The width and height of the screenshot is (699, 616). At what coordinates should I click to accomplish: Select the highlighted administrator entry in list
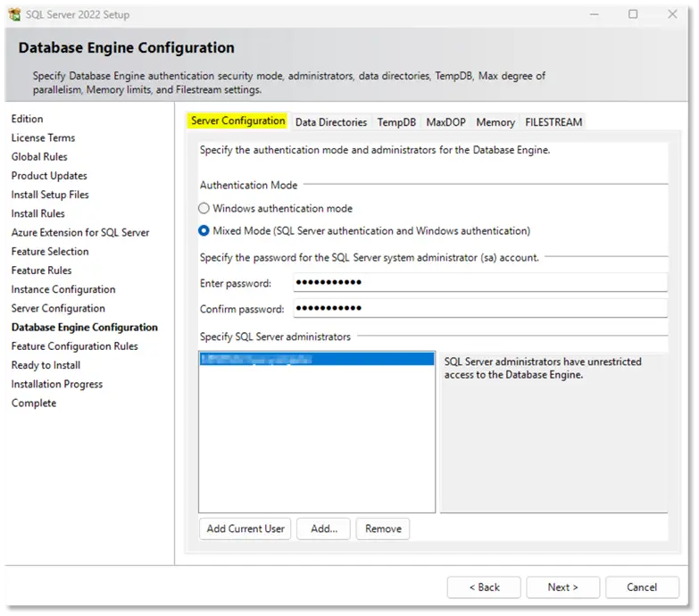(x=317, y=359)
